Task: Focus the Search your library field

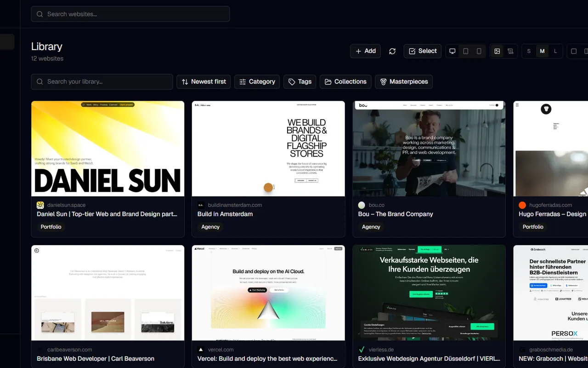Action: [x=102, y=82]
